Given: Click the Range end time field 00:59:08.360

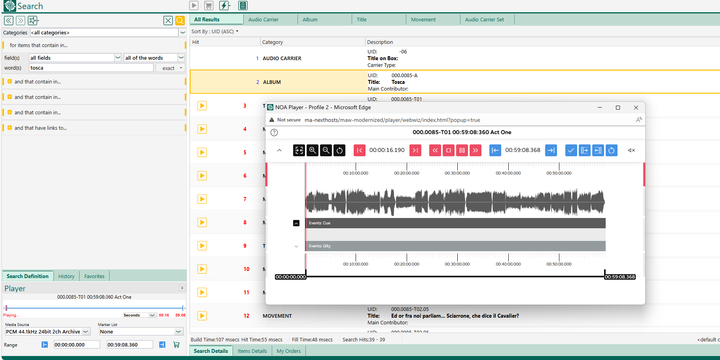Looking at the screenshot, I should (129, 344).
